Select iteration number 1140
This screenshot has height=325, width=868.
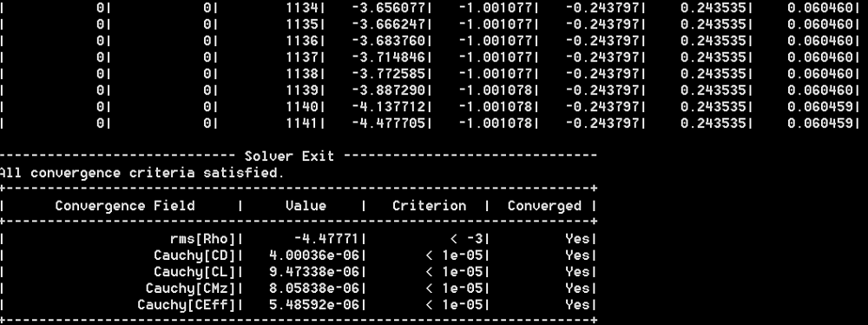[302, 107]
